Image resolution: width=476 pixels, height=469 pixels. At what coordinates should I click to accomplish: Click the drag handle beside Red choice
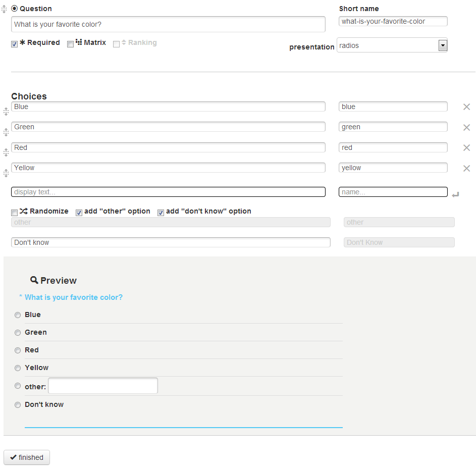tap(6, 152)
